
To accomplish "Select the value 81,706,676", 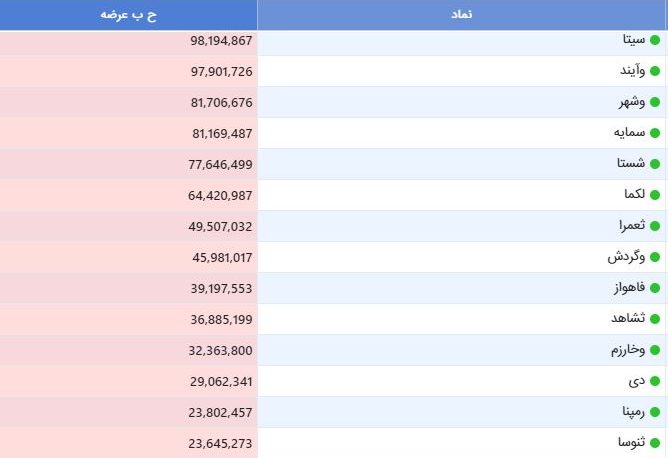I will coord(222,103).
